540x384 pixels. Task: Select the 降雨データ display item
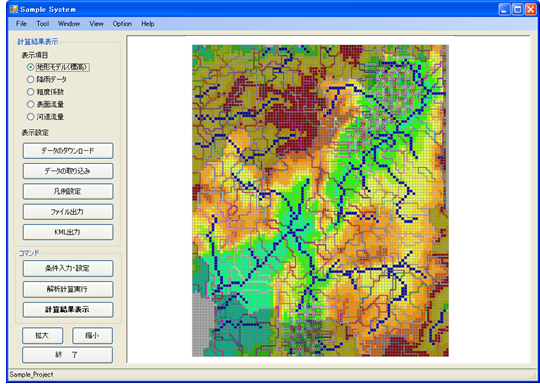pyautogui.click(x=47, y=80)
